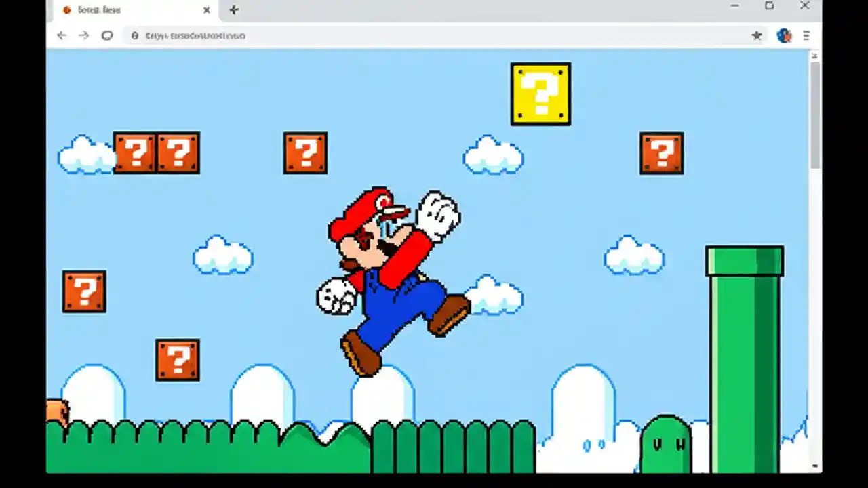Click the site security padlock icon
This screenshot has width=868, height=488.
(x=135, y=35)
